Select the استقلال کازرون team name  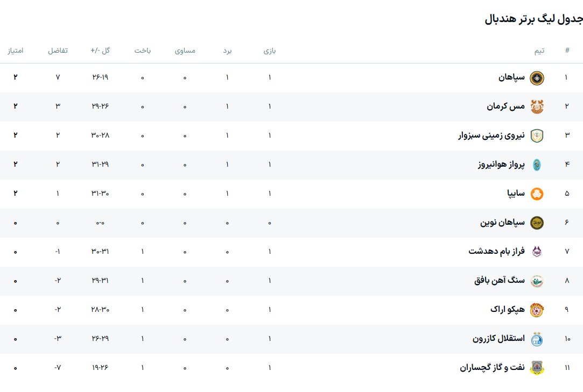pyautogui.click(x=498, y=339)
